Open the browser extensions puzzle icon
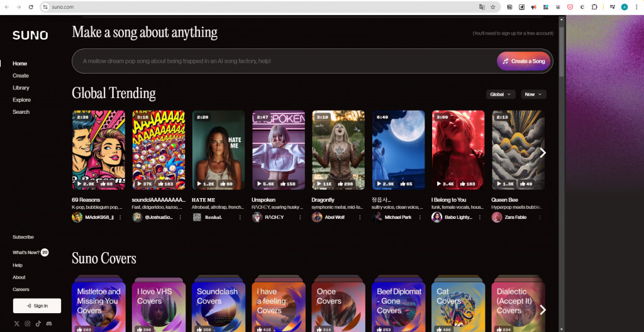 coord(594,7)
